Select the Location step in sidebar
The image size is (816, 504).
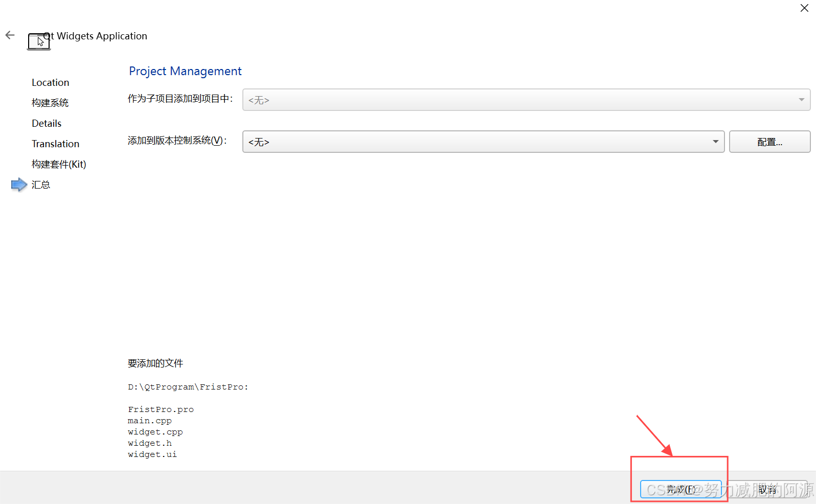(x=50, y=82)
